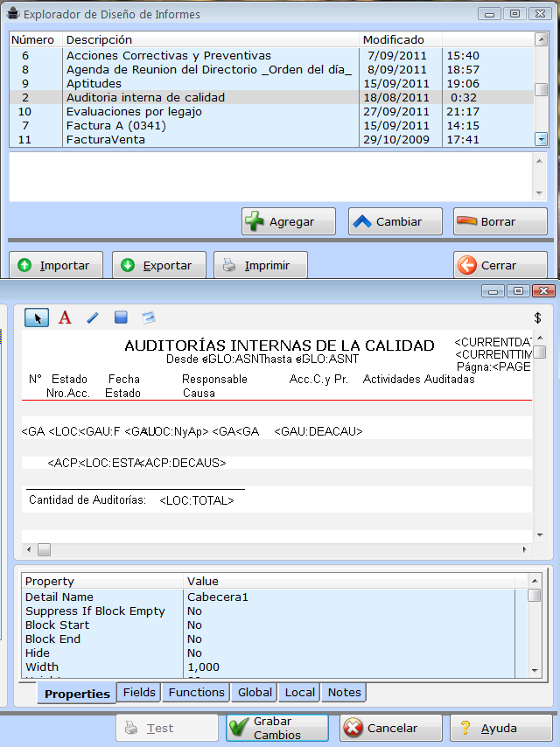
Task: Click design canvas horizontal scroll right arrow
Action: pos(524,550)
